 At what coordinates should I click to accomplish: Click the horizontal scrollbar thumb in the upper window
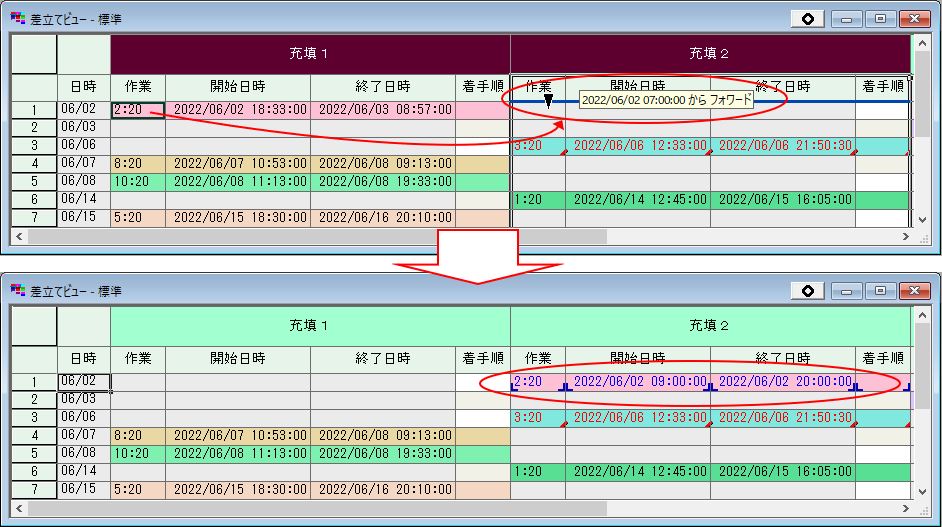(x=317, y=237)
